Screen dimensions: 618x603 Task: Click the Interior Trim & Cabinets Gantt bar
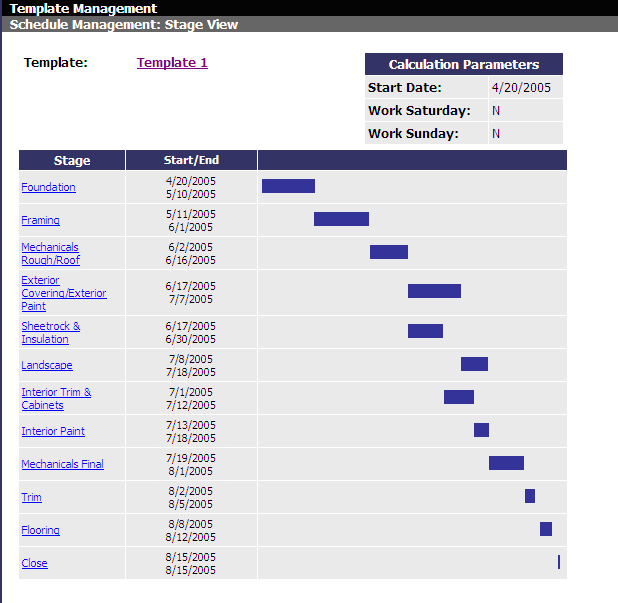click(459, 397)
